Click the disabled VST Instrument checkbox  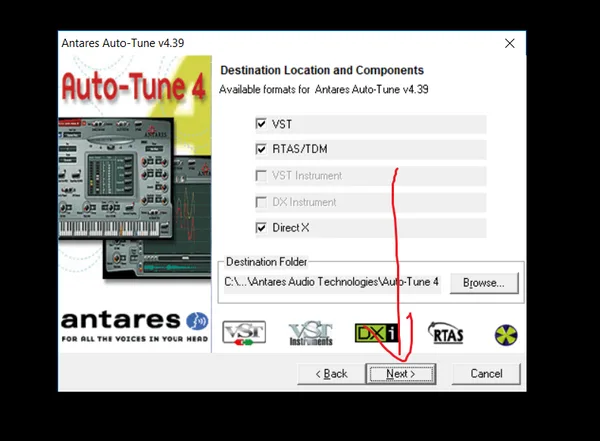[261, 176]
